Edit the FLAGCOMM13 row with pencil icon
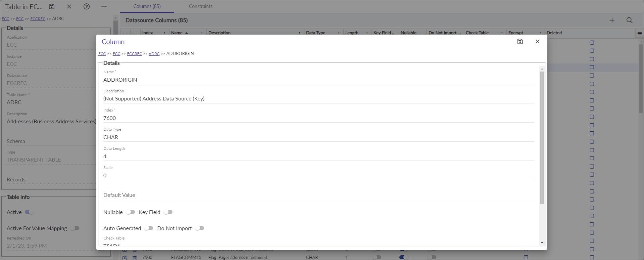The image size is (644, 260). coord(125,258)
